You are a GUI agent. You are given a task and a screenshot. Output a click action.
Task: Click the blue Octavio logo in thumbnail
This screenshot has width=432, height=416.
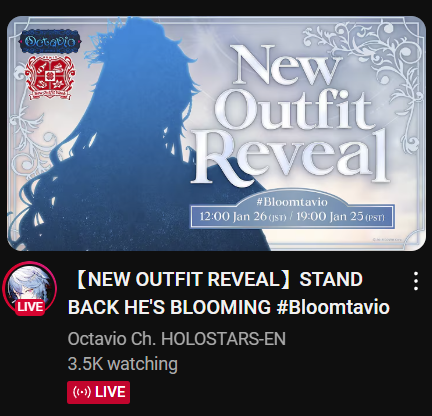pyautogui.click(x=50, y=42)
